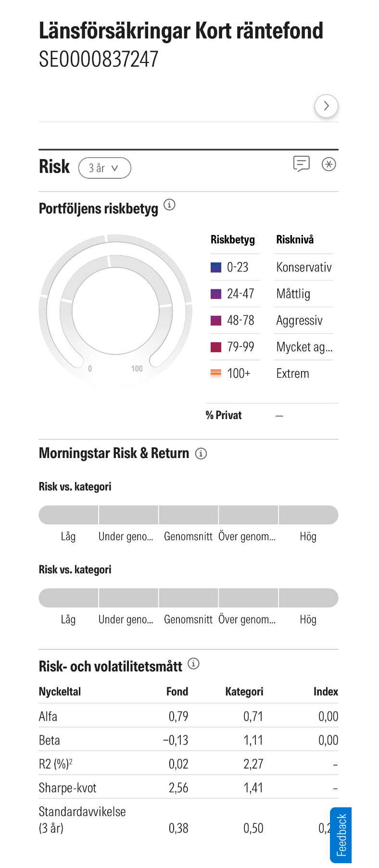Image resolution: width=379 pixels, height=868 pixels.
Task: Click the Hög segment of second risk bar
Action: pyautogui.click(x=308, y=598)
